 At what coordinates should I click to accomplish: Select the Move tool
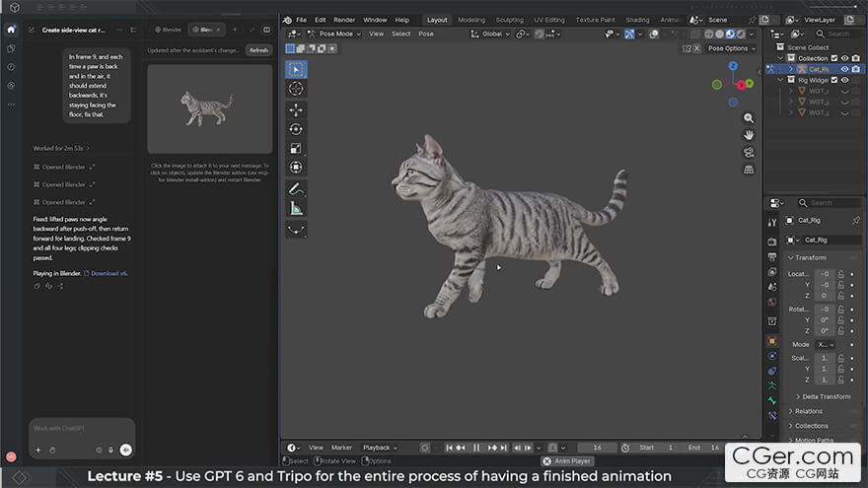296,110
